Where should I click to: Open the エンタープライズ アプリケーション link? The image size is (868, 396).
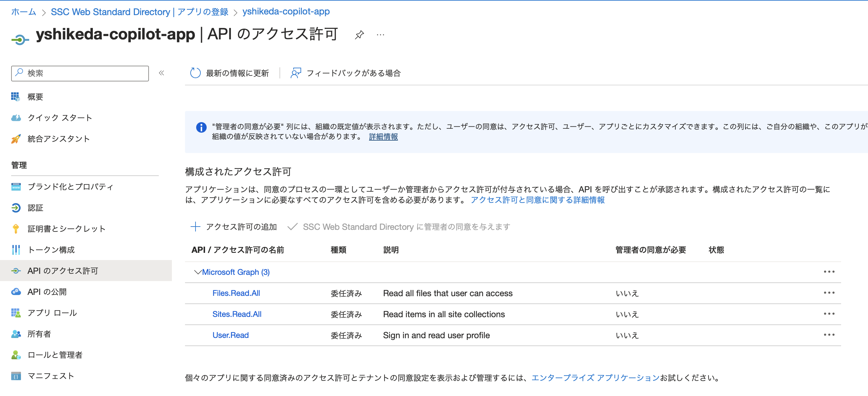tap(595, 378)
